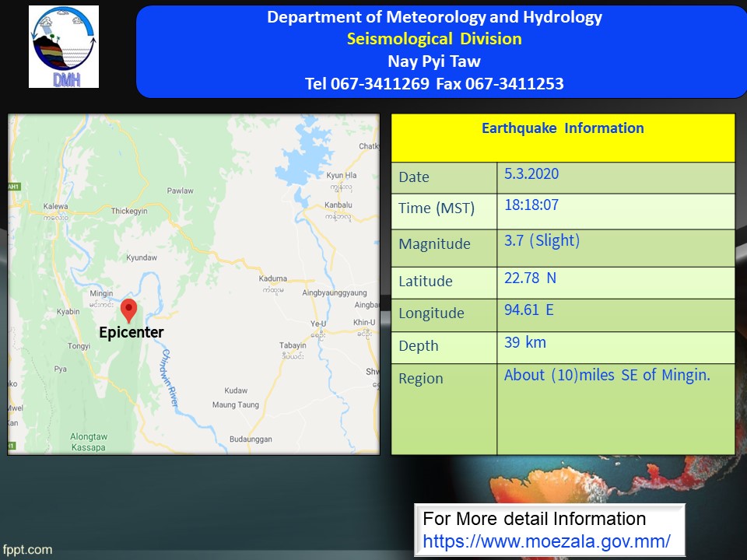
Task: Click the Tel and Fax number line
Action: coord(434,83)
